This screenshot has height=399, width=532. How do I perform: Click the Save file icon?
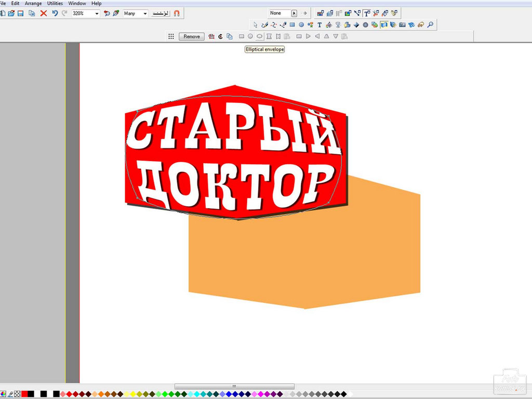click(20, 13)
